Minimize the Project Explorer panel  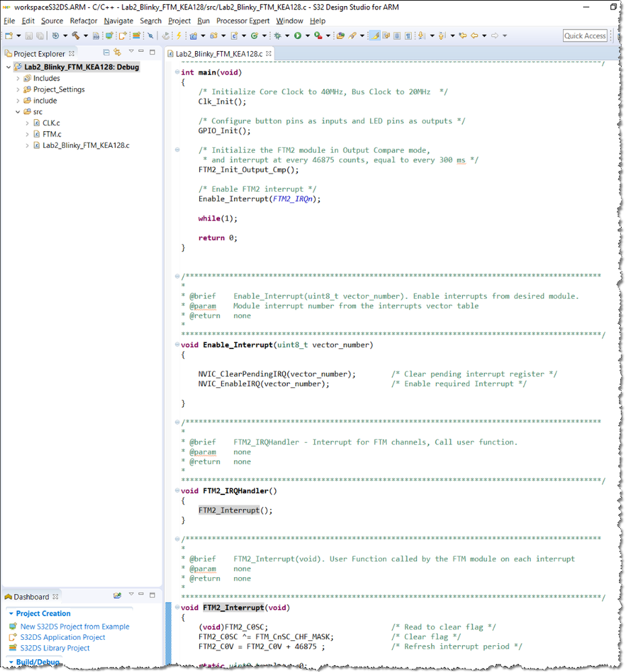tap(141, 51)
